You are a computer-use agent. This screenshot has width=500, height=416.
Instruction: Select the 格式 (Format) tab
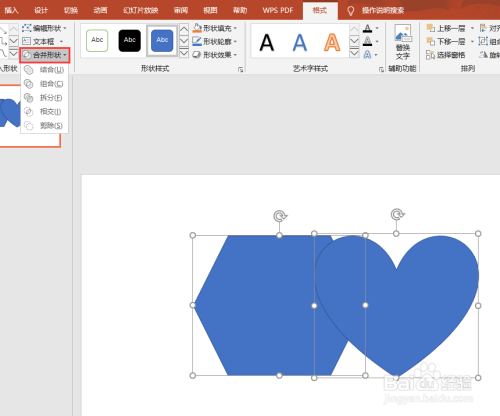click(320, 11)
